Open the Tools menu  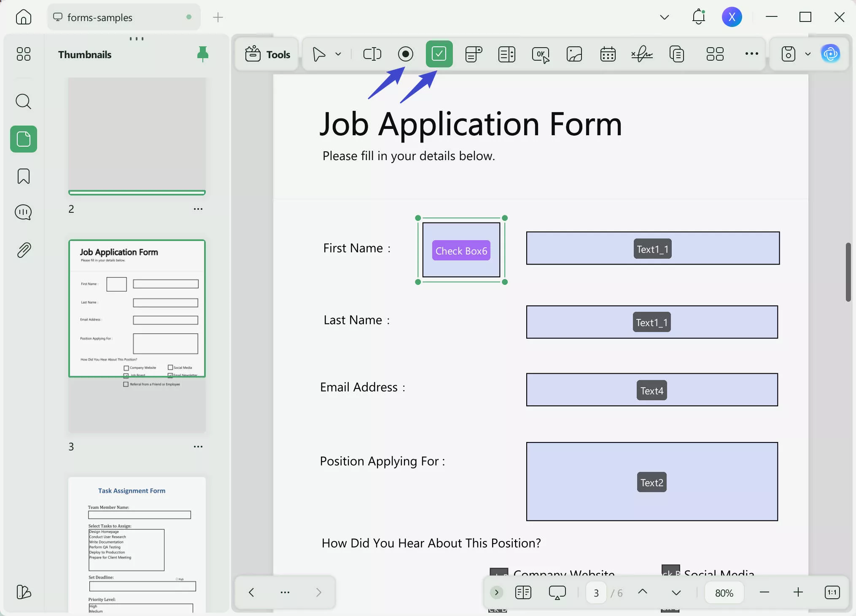pyautogui.click(x=267, y=54)
